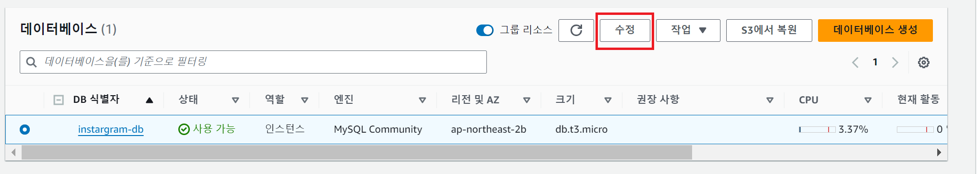980x174 pixels.
Task: Refresh the database list
Action: pyautogui.click(x=576, y=30)
